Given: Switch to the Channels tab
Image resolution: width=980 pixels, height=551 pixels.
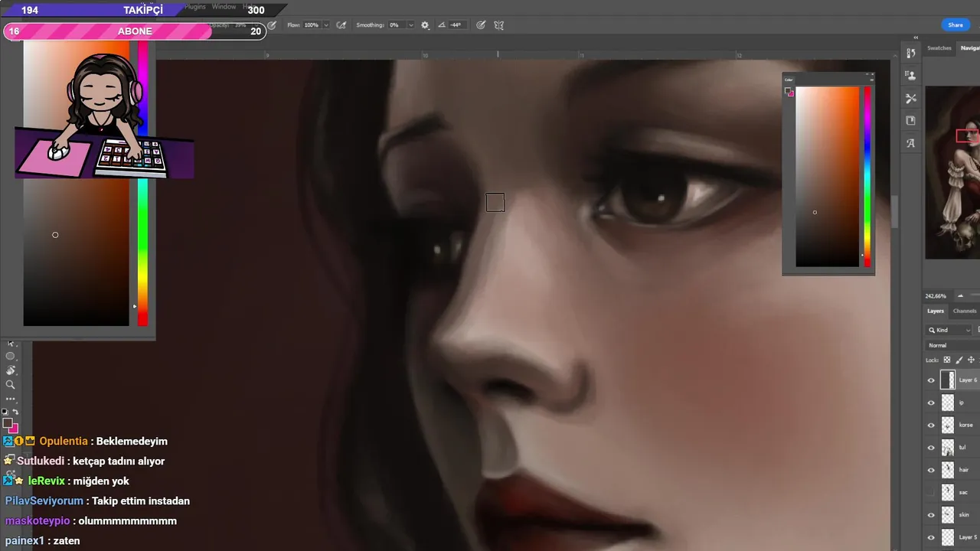Looking at the screenshot, I should pyautogui.click(x=965, y=311).
